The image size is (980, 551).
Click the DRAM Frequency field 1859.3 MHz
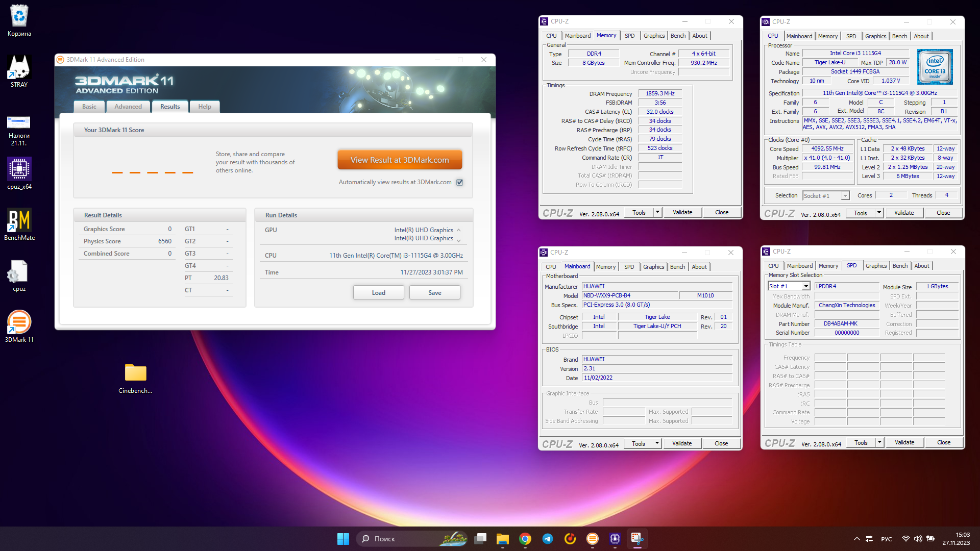pyautogui.click(x=660, y=94)
